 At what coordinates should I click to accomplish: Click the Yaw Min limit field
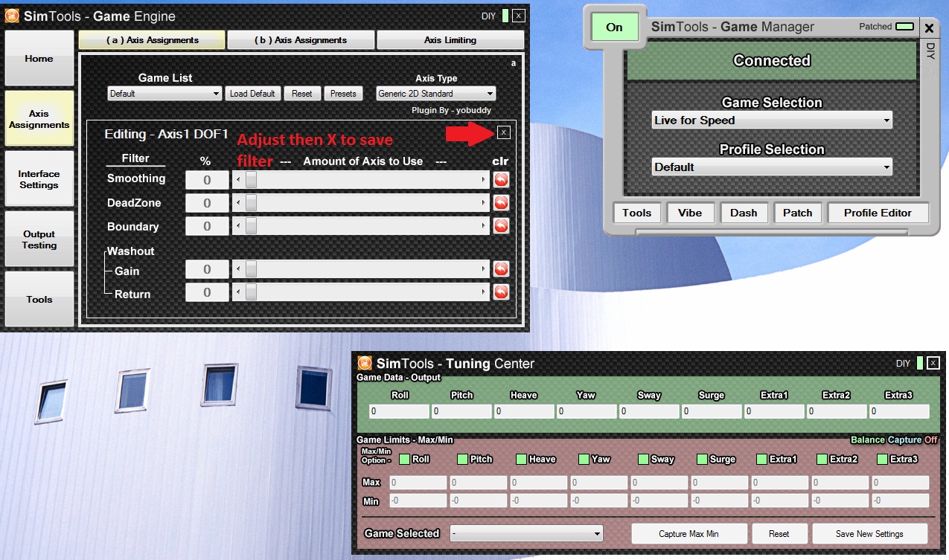[599, 501]
